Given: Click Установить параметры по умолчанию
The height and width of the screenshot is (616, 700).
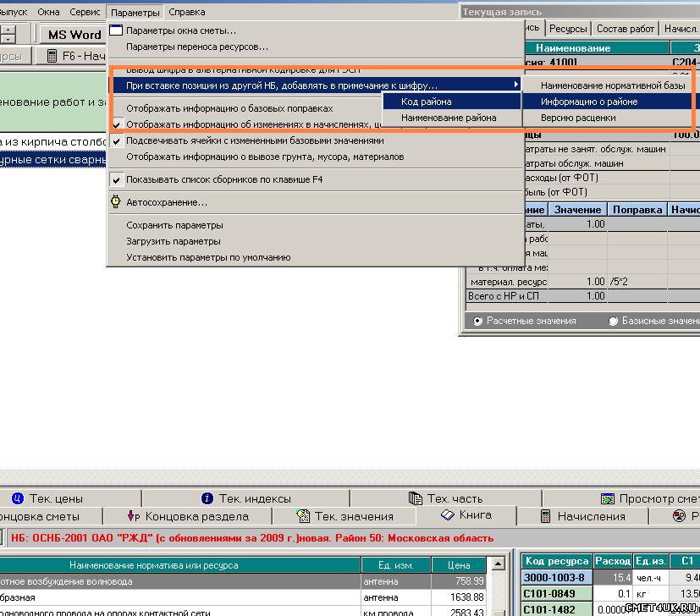Looking at the screenshot, I should (315, 257).
